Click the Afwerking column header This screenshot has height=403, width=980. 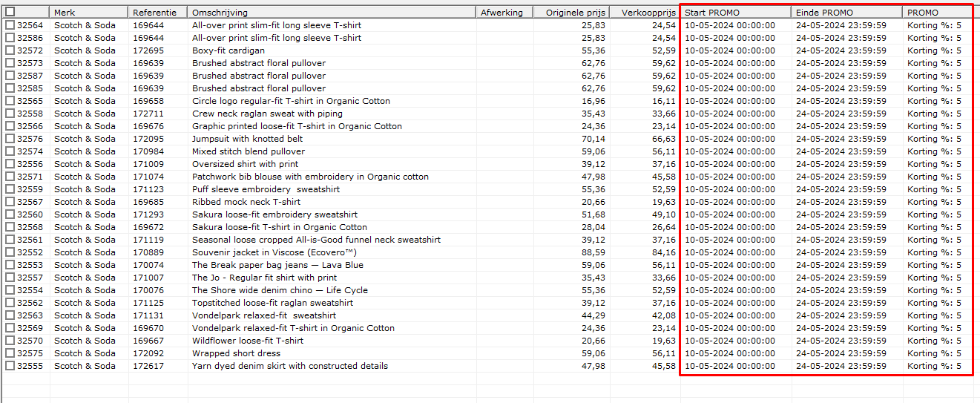[504, 13]
